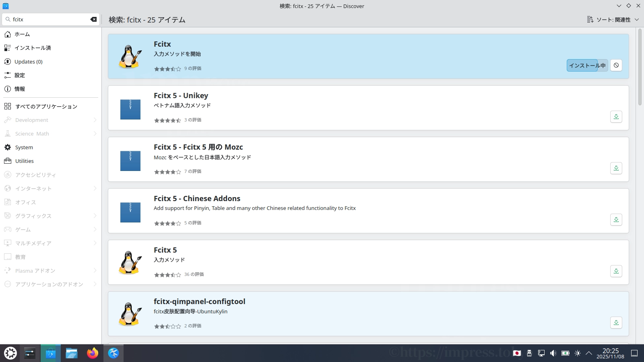644x362 pixels.
Task: Install Fcitx 5 - Unikey
Action: tap(616, 117)
